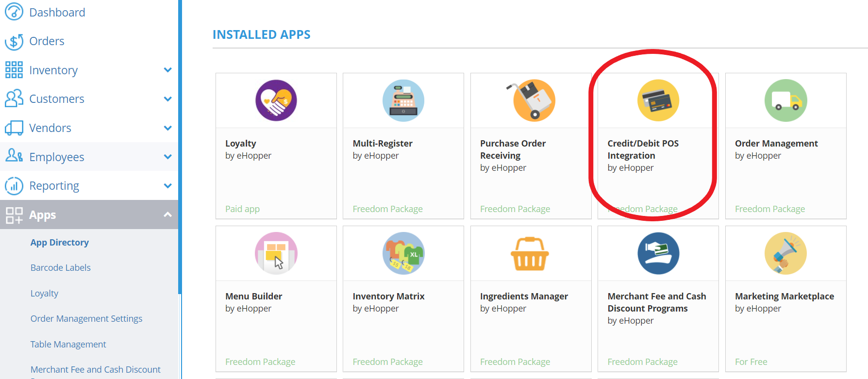Click the Marketing Marketplace app title
The image size is (868, 379).
pyautogui.click(x=785, y=297)
